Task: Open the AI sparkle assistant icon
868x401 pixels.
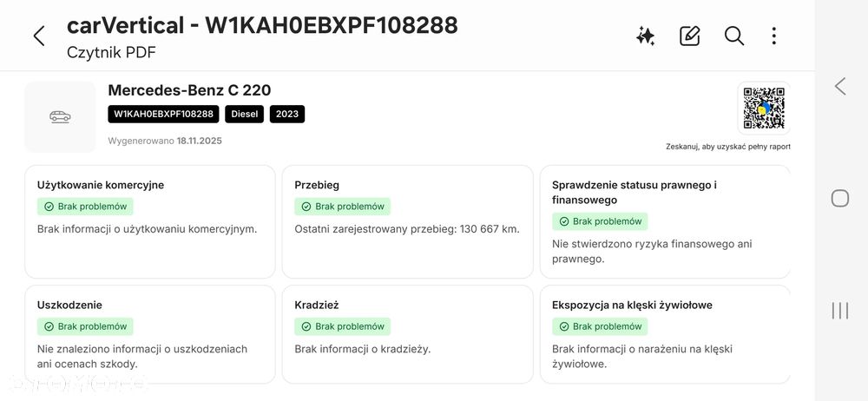Action: pos(645,36)
